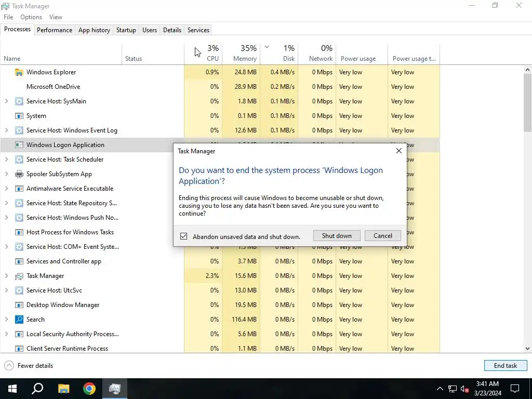The image size is (532, 399).
Task: Click the Desktop Window Manager icon
Action: pos(19,305)
